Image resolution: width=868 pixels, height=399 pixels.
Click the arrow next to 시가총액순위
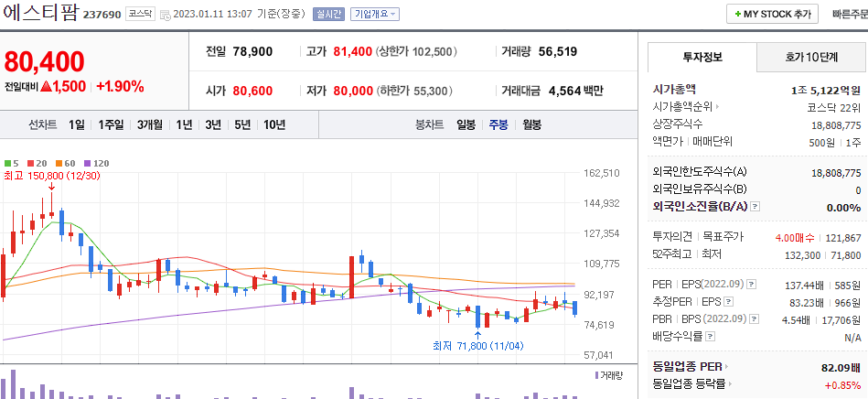[x=717, y=107]
